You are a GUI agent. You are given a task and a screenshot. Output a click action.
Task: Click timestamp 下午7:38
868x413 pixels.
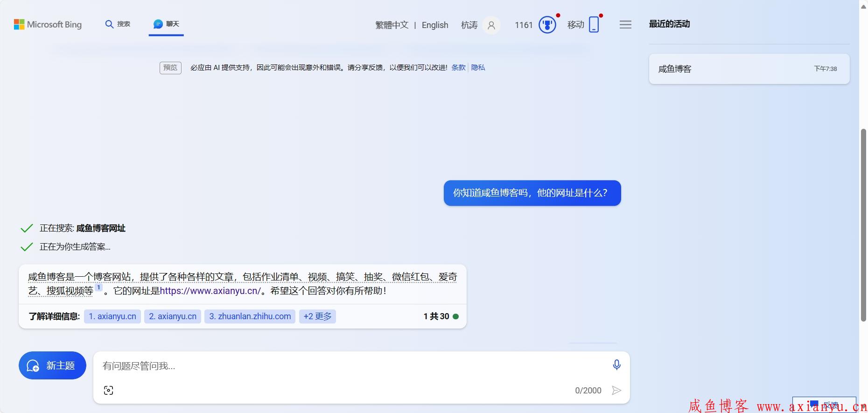[x=826, y=69]
